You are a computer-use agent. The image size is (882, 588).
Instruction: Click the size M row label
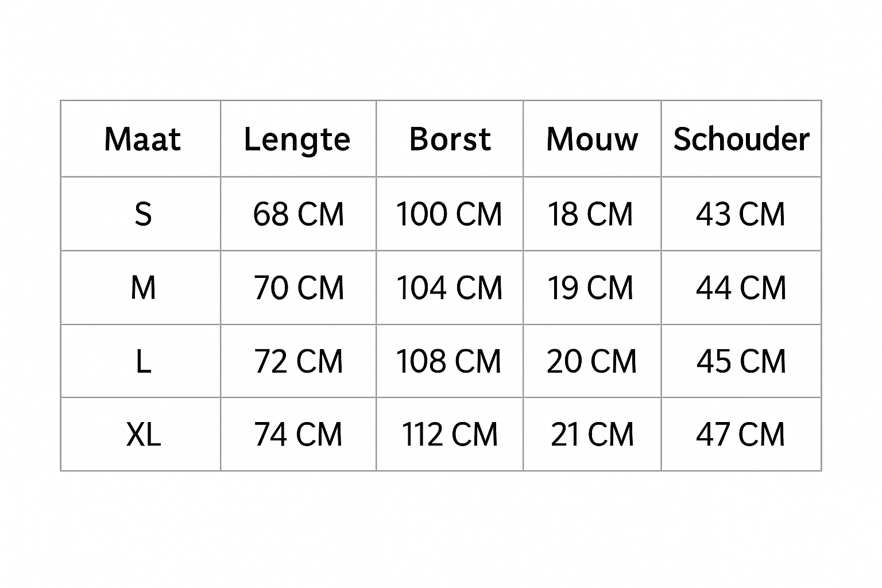[143, 288]
